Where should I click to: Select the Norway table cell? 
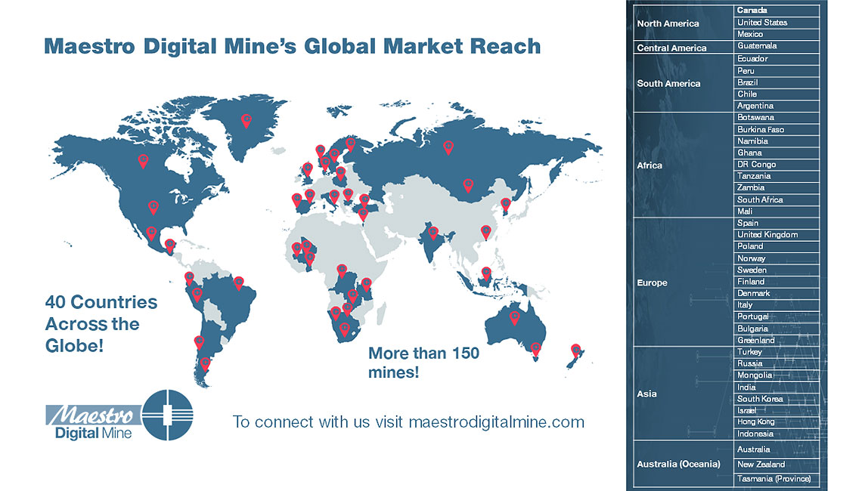tap(777, 258)
